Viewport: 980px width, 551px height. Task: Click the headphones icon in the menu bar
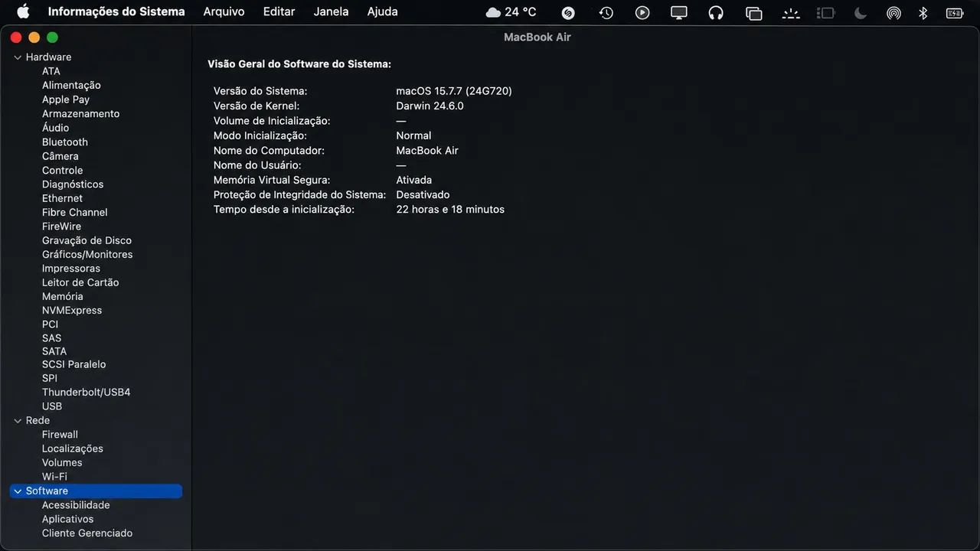point(716,12)
